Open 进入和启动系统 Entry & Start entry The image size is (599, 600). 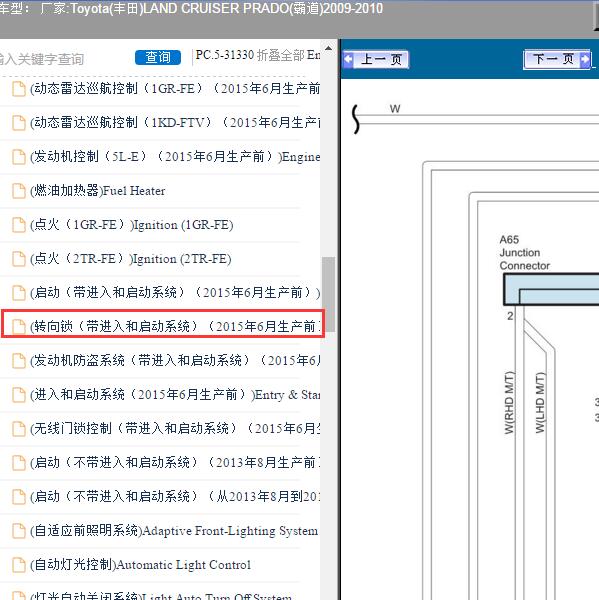point(175,395)
